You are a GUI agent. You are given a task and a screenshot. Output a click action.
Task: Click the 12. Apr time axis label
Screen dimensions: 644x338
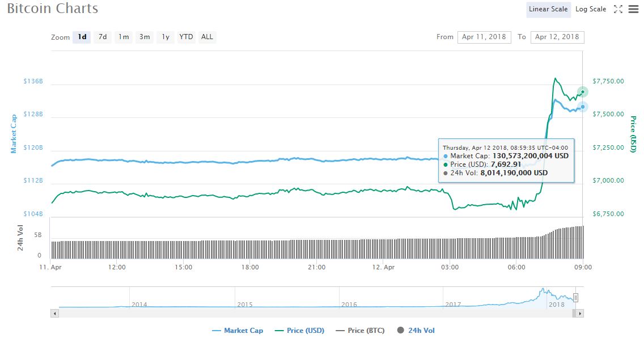click(383, 267)
